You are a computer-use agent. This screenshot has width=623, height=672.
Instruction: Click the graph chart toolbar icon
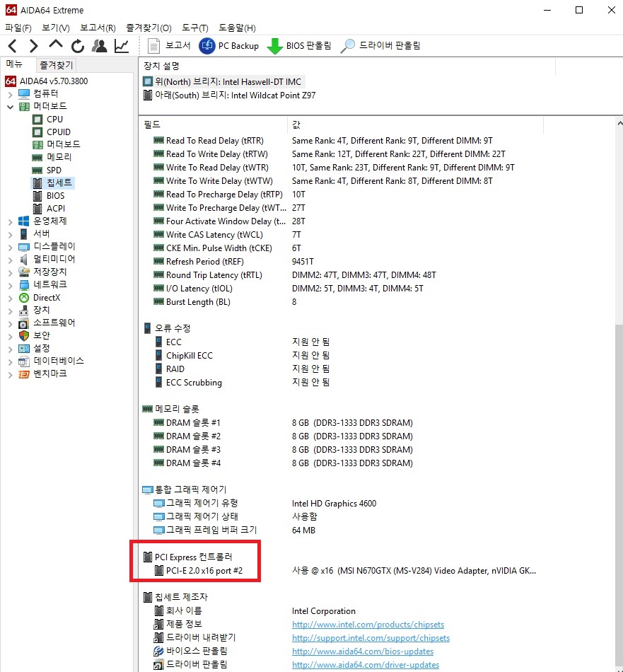pos(122,46)
